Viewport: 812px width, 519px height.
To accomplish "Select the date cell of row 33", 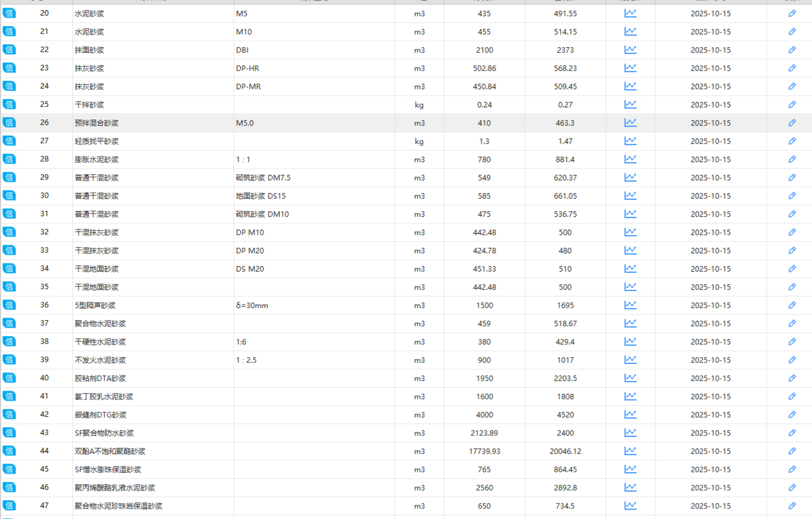I will pyautogui.click(x=710, y=251).
